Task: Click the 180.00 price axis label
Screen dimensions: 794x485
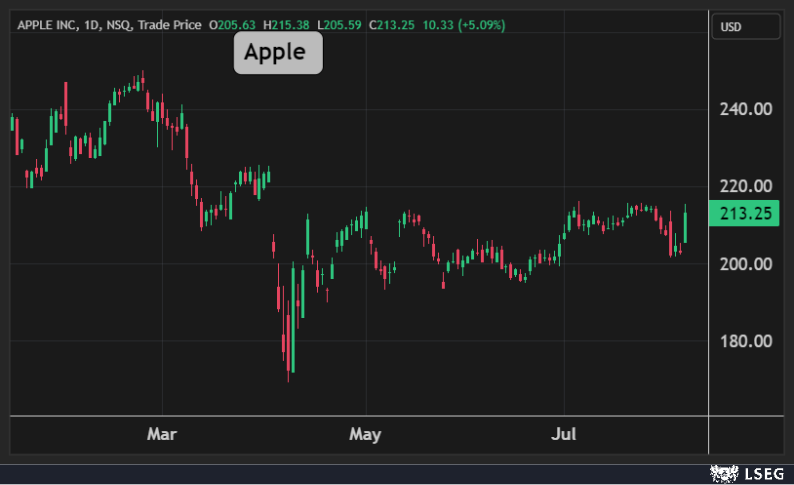Action: (x=745, y=341)
